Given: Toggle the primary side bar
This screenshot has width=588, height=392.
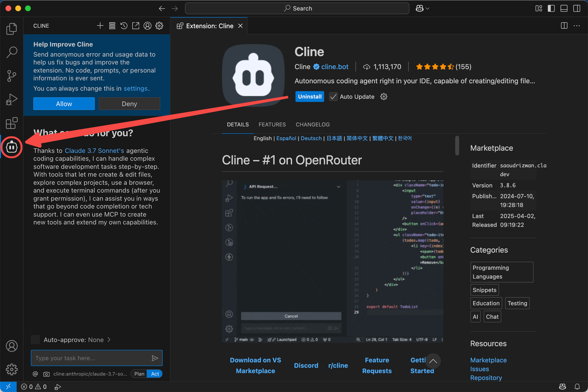Looking at the screenshot, I should click(x=551, y=8).
